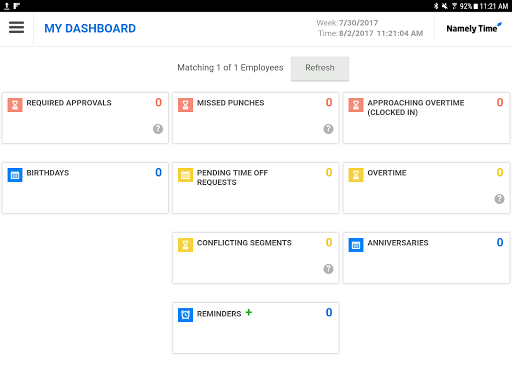Open the hamburger navigation menu

coord(16,27)
